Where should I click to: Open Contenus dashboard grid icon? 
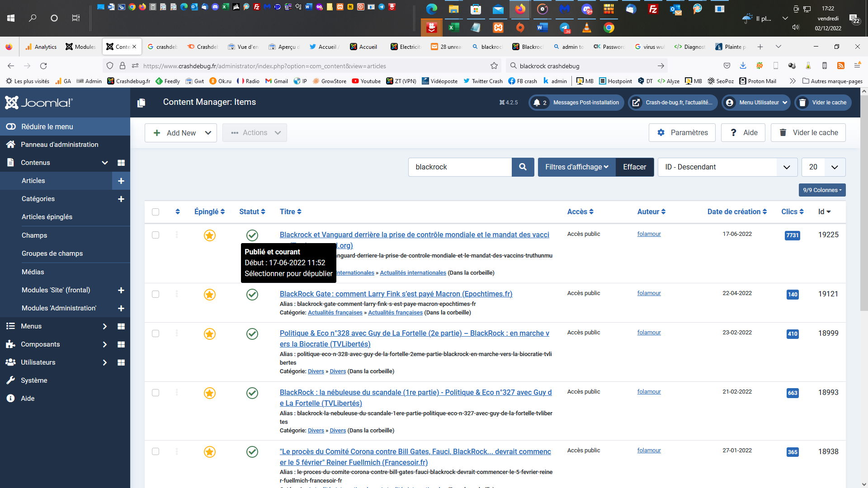pyautogui.click(x=121, y=163)
